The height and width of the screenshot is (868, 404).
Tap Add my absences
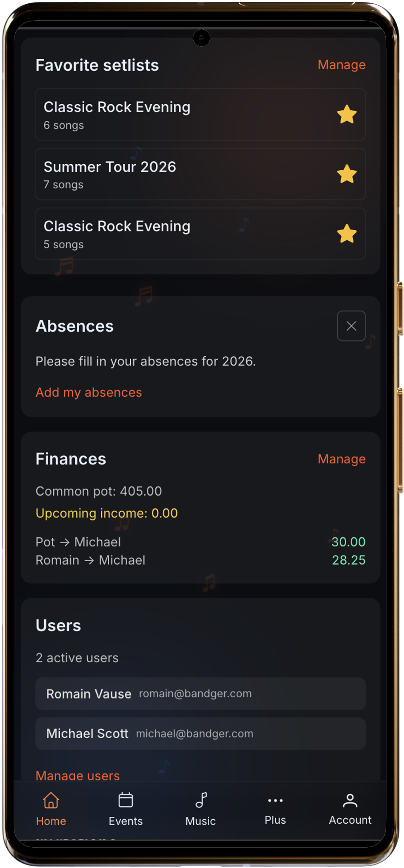coord(89,392)
